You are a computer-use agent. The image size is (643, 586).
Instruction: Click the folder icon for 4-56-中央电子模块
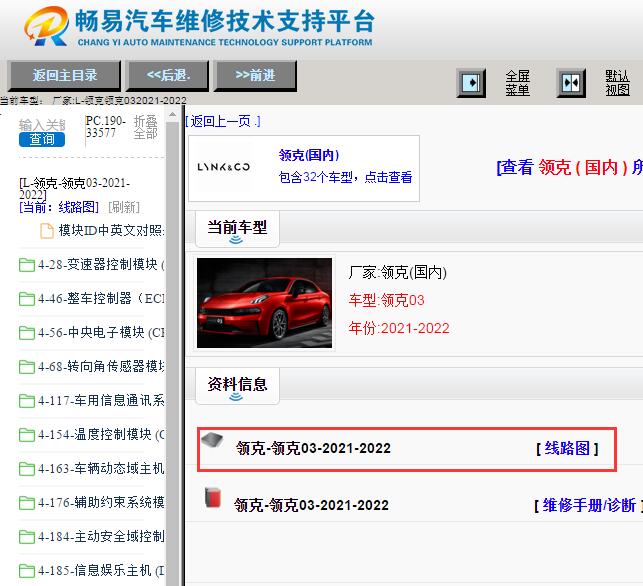(x=27, y=333)
